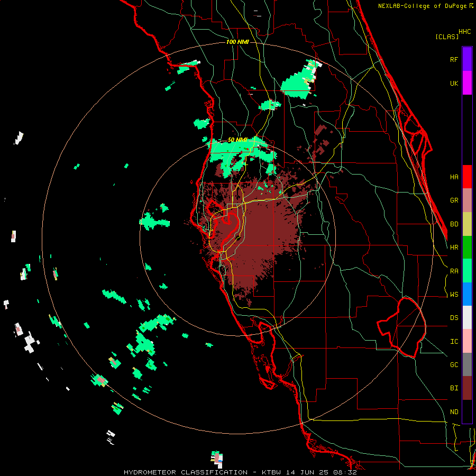Click the ND legend label
This screenshot has width=476, height=476.
(454, 412)
